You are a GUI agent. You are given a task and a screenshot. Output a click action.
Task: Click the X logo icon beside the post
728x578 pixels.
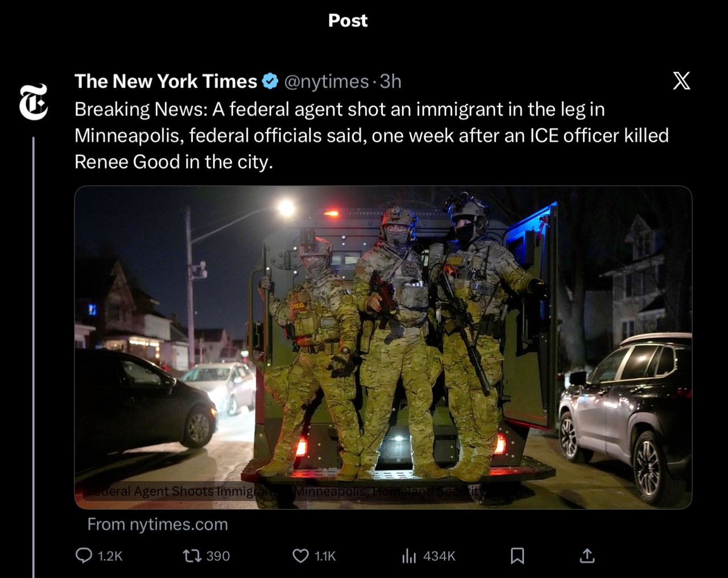681,81
